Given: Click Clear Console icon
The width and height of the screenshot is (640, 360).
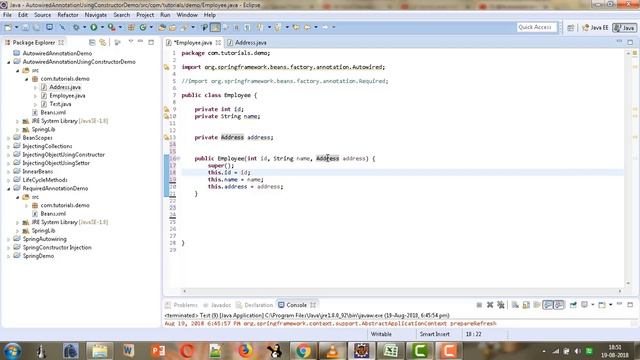Looking at the screenshot, I should pyautogui.click(x=516, y=305).
